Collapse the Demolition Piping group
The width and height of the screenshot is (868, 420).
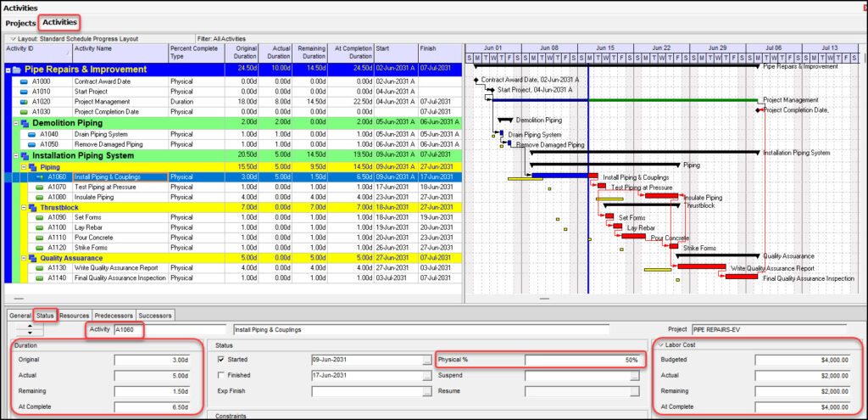click(x=16, y=123)
